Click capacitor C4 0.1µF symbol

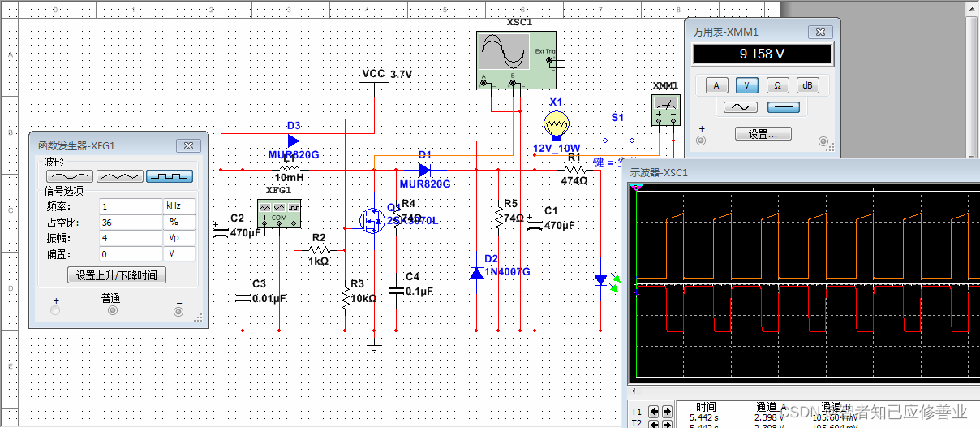click(x=396, y=290)
